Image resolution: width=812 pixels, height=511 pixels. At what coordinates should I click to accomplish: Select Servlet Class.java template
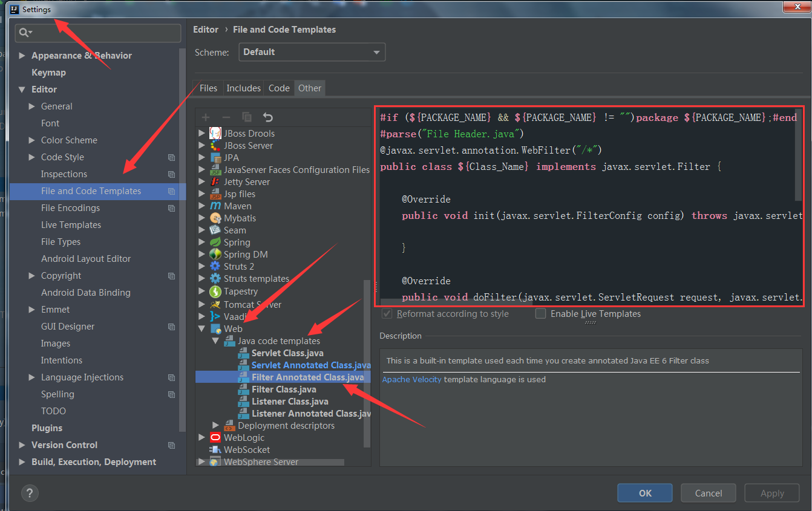(287, 353)
